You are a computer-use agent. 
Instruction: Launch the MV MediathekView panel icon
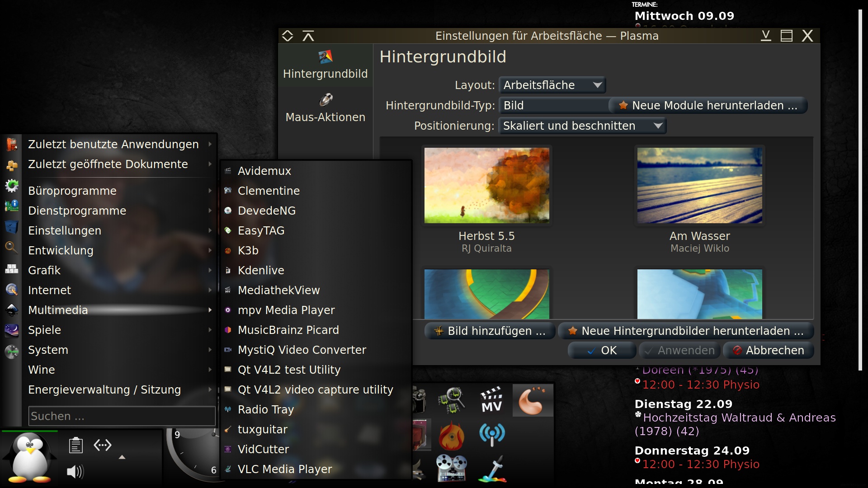pyautogui.click(x=491, y=400)
